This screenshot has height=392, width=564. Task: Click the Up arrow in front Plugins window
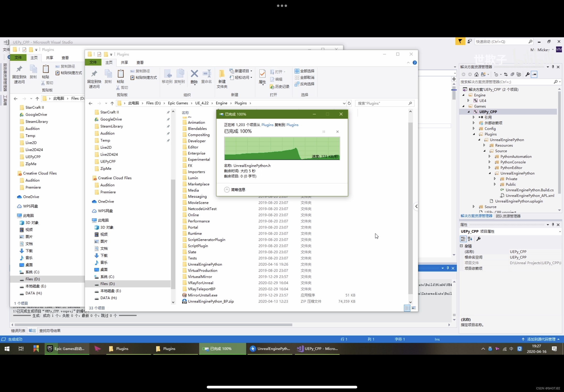112,103
